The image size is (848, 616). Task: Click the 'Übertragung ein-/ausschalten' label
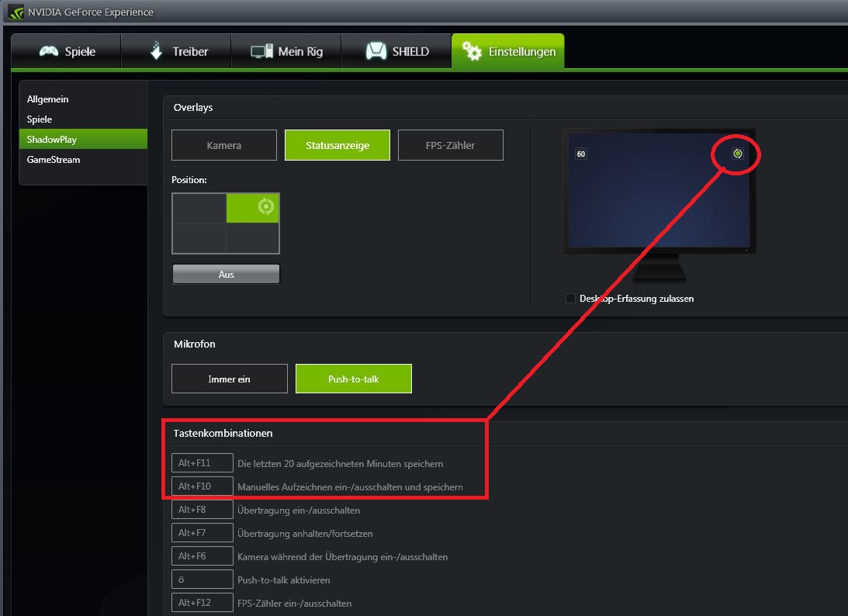click(299, 510)
